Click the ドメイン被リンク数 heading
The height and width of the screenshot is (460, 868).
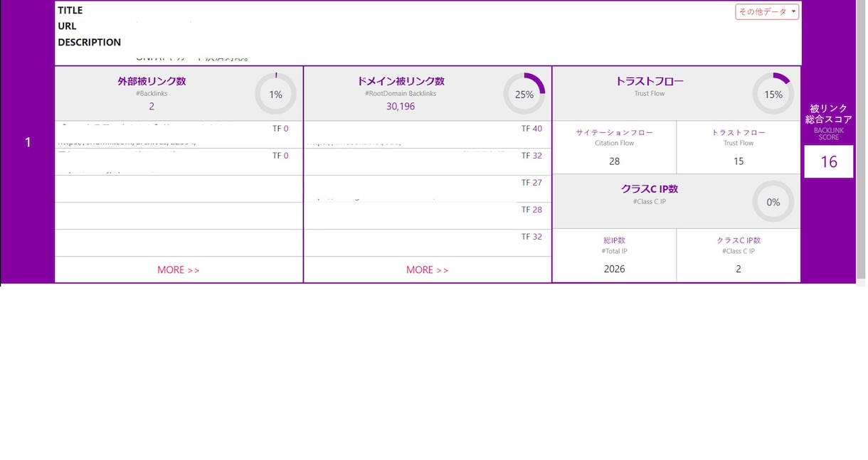(401, 81)
